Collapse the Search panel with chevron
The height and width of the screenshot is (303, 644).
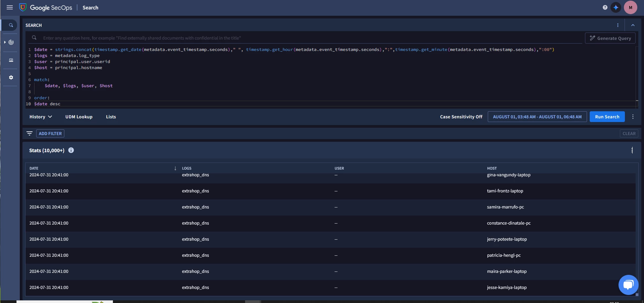633,25
